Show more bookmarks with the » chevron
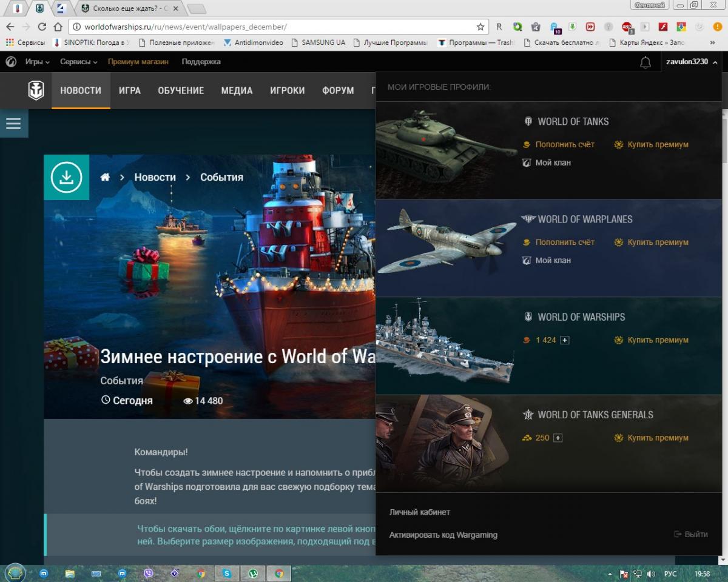The width and height of the screenshot is (728, 582). [712, 42]
